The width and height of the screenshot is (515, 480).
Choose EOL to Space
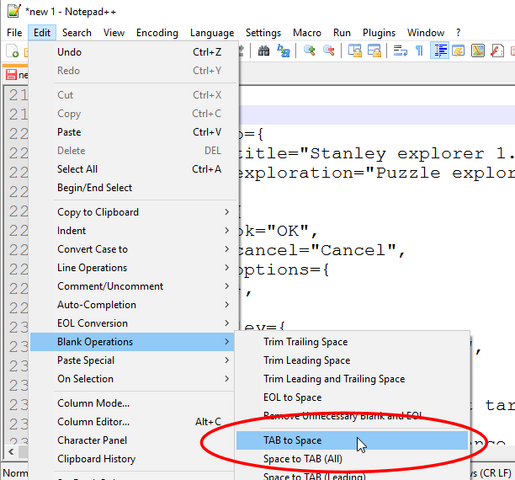coord(352,397)
